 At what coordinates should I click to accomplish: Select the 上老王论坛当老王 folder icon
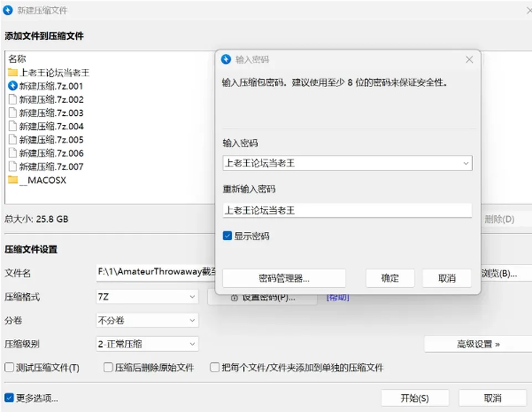[13, 72]
